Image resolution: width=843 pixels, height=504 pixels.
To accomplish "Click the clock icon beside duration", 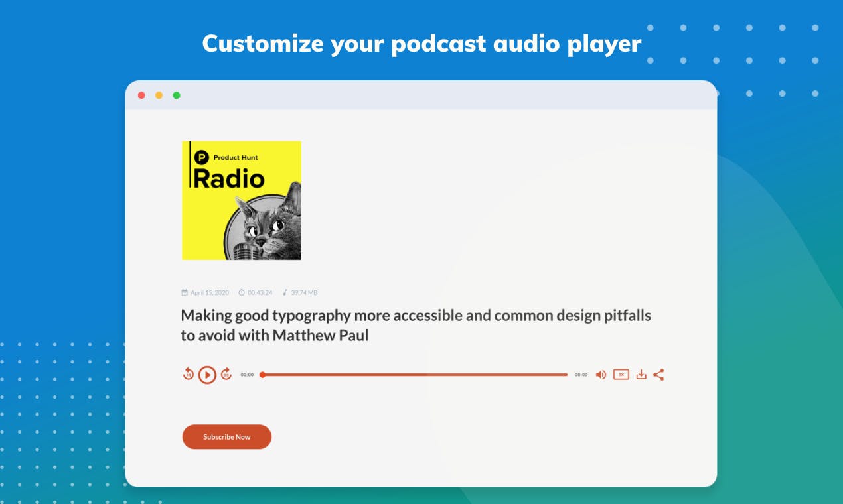I will point(242,292).
